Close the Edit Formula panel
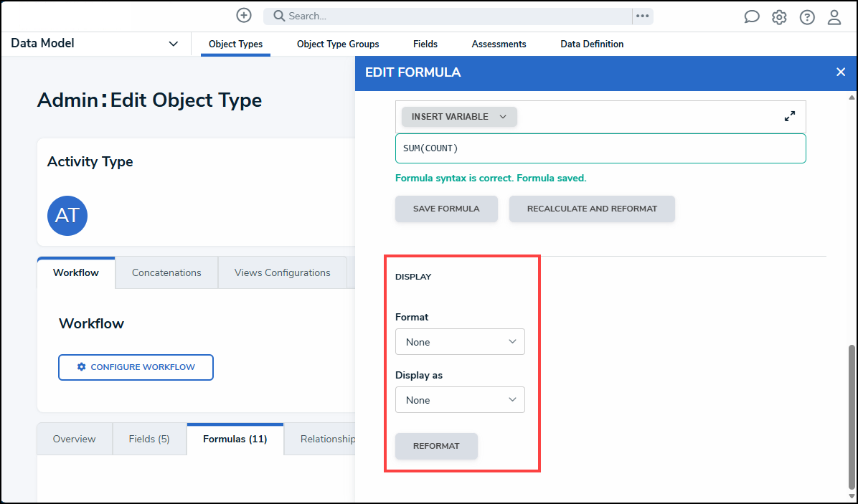858x504 pixels. click(841, 72)
